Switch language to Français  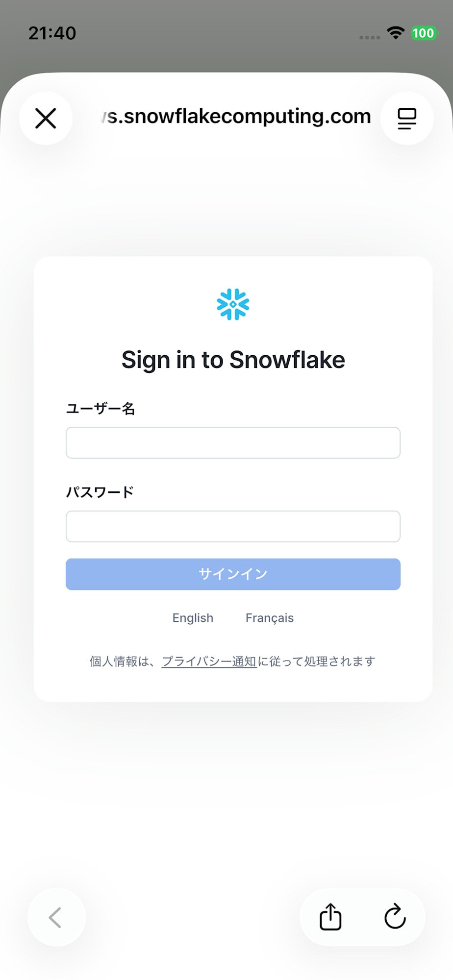pyautogui.click(x=270, y=618)
